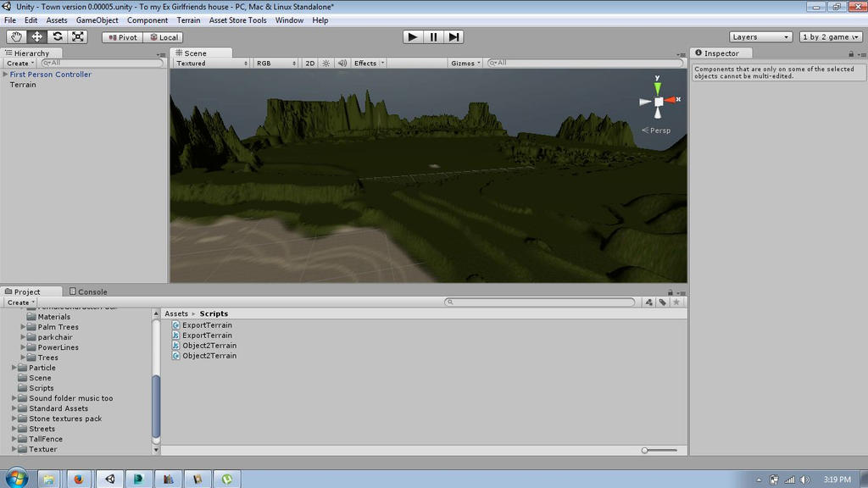Switch to the Console tab
Image resolution: width=868 pixels, height=488 pixels.
click(x=88, y=291)
